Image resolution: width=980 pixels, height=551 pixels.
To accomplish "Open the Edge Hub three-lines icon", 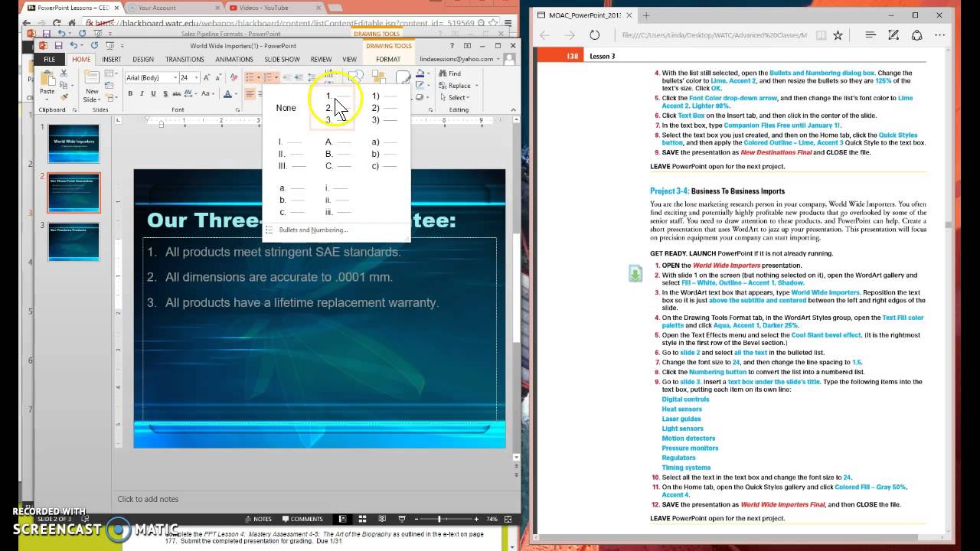I will (x=871, y=35).
